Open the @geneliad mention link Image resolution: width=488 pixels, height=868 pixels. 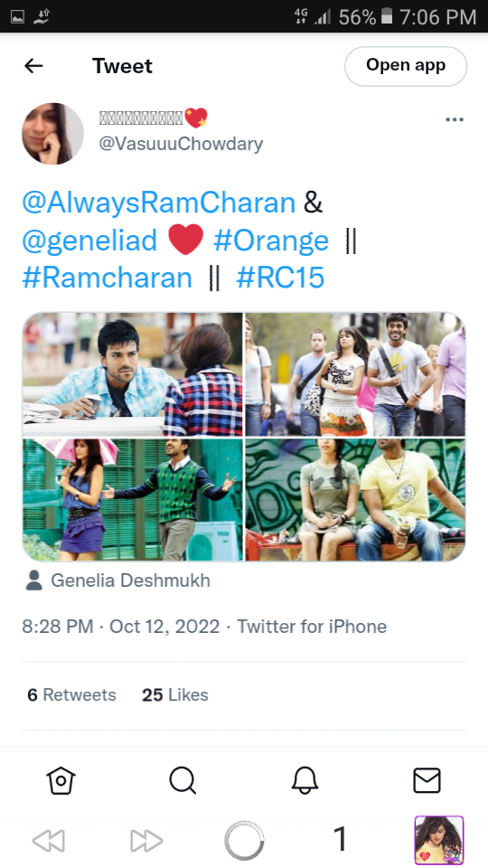[x=89, y=241]
